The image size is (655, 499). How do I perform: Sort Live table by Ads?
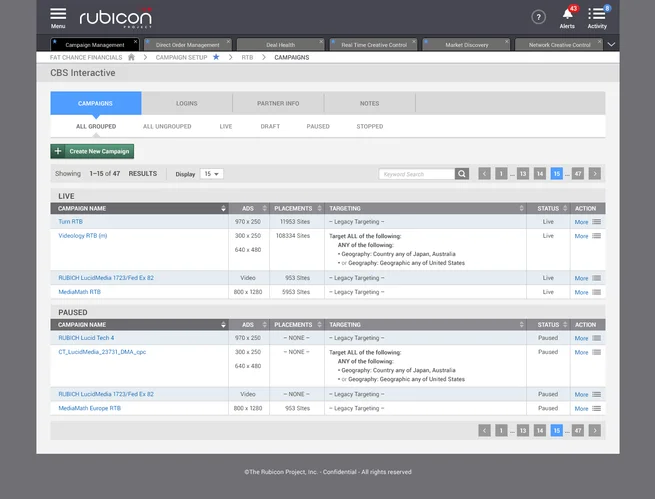tap(264, 208)
